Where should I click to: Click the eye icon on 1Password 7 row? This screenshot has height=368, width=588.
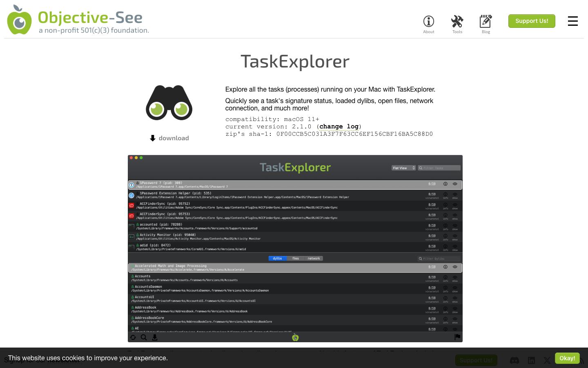pos(455,184)
